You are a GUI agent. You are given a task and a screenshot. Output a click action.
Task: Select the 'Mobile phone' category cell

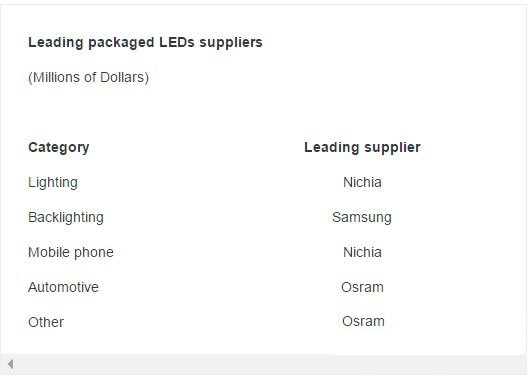click(x=71, y=252)
